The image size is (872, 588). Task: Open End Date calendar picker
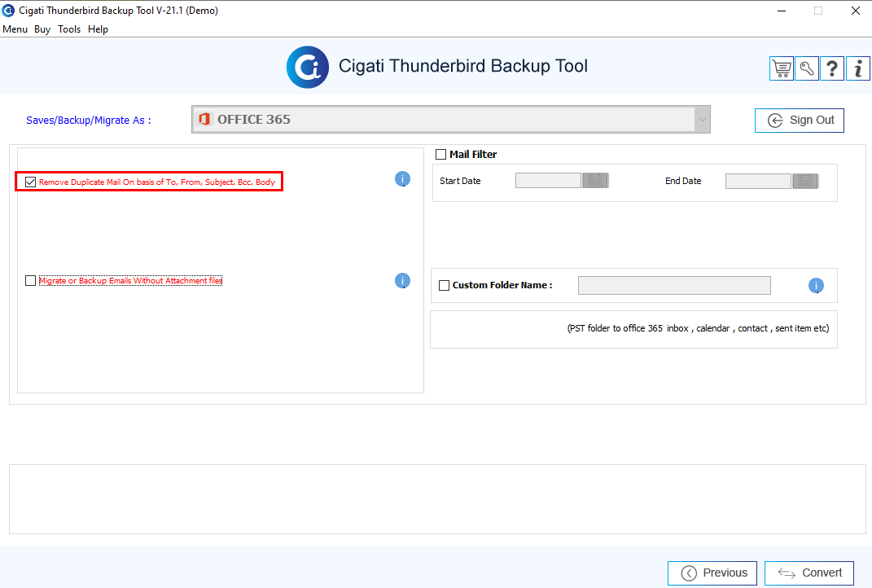pyautogui.click(x=805, y=181)
